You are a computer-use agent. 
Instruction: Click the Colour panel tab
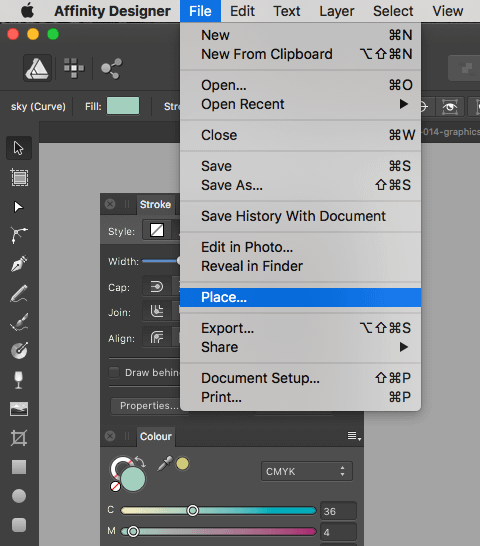156,436
